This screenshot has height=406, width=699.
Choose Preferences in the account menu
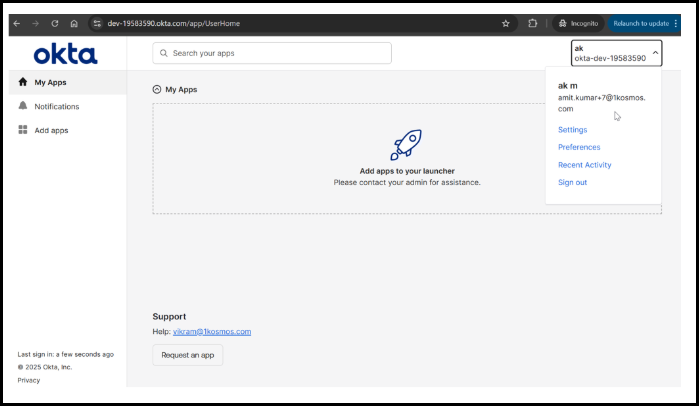[x=579, y=147]
